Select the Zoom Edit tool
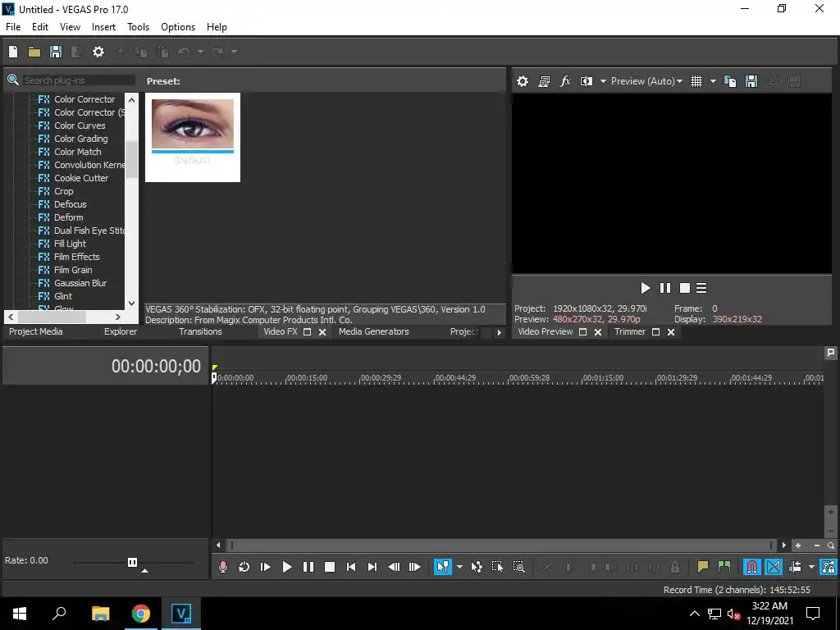This screenshot has width=840, height=630. click(x=518, y=567)
